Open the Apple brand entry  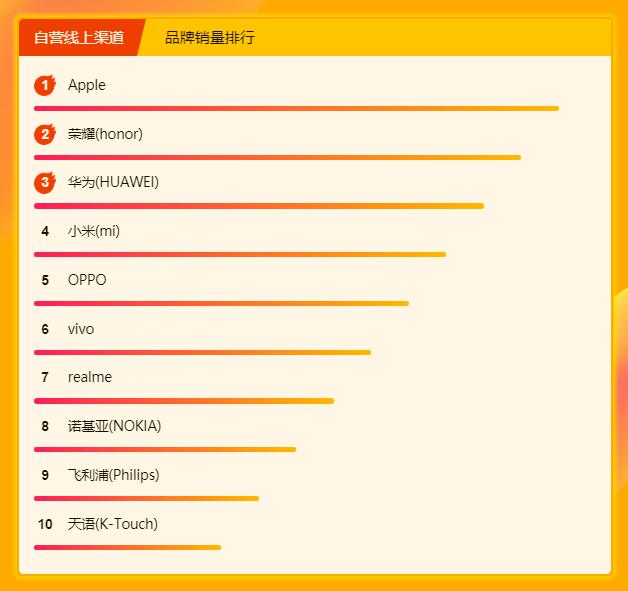point(87,85)
